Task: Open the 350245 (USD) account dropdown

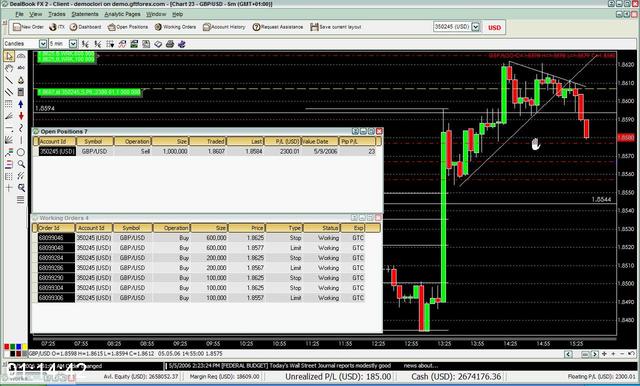Action: tap(476, 27)
